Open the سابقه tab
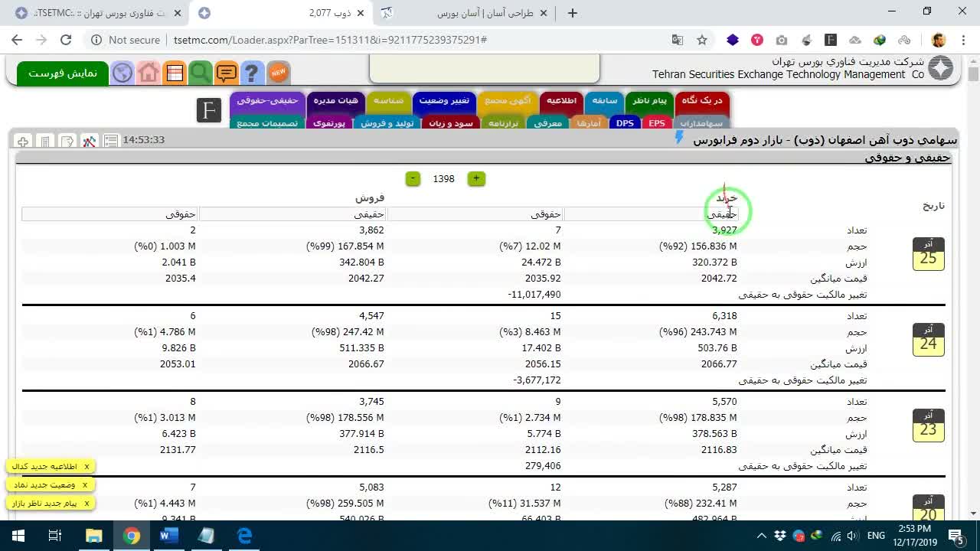The image size is (980, 551). [x=604, y=101]
